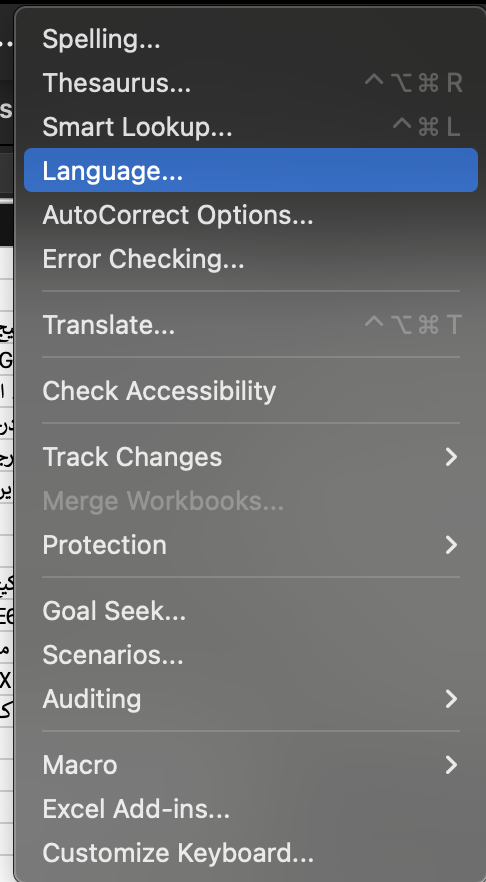Screen dimensions: 486x882
Task: Click the highlighted Language... item
Action: tap(251, 170)
